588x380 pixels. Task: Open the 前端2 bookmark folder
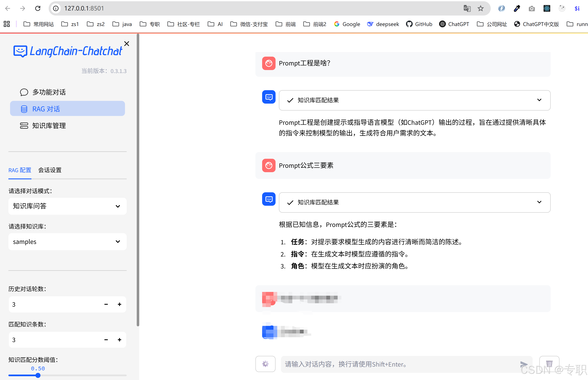pyautogui.click(x=315, y=24)
